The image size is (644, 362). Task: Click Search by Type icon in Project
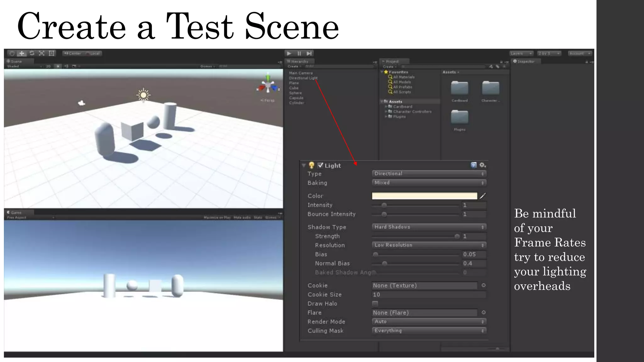(x=491, y=67)
